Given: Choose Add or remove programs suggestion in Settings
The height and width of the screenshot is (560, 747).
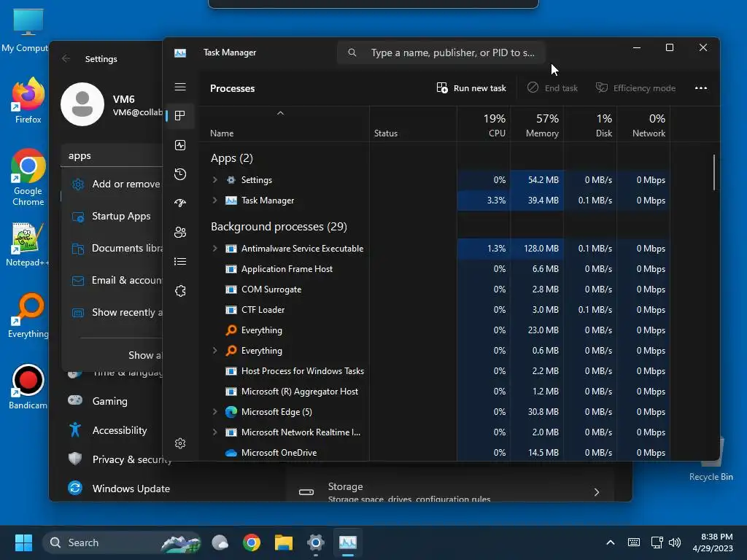Looking at the screenshot, I should click(x=113, y=184).
